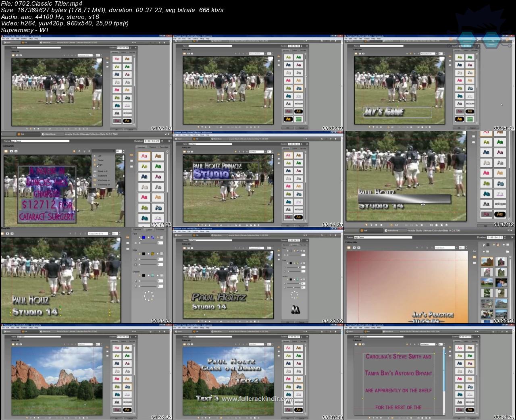The height and width of the screenshot is (420, 516).
Task: Click the first title-type icon in 00:11:28 frame
Action: tap(6, 151)
